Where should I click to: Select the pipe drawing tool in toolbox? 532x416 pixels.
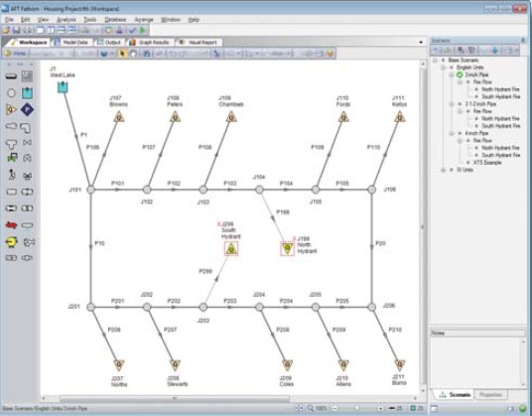click(x=11, y=76)
